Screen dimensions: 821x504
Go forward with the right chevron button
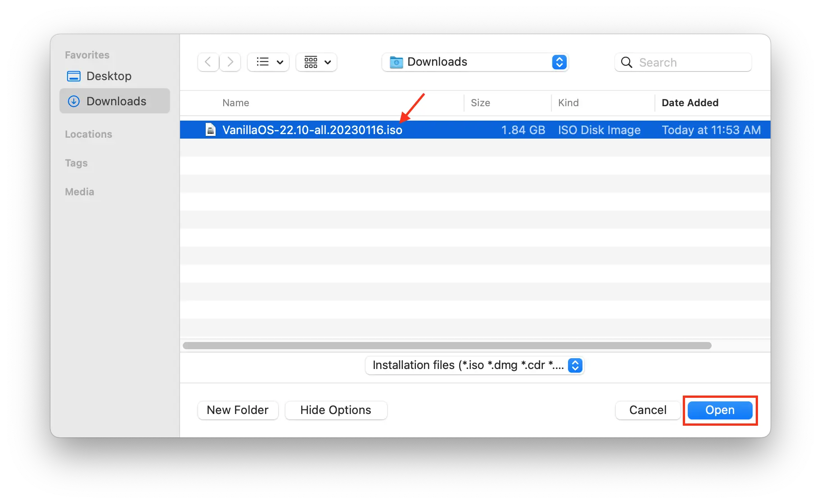[230, 62]
